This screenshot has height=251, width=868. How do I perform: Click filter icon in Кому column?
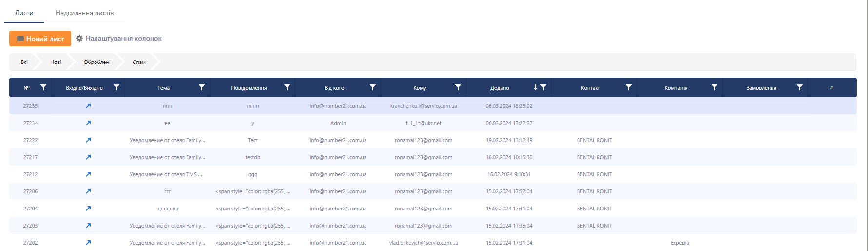click(x=458, y=87)
